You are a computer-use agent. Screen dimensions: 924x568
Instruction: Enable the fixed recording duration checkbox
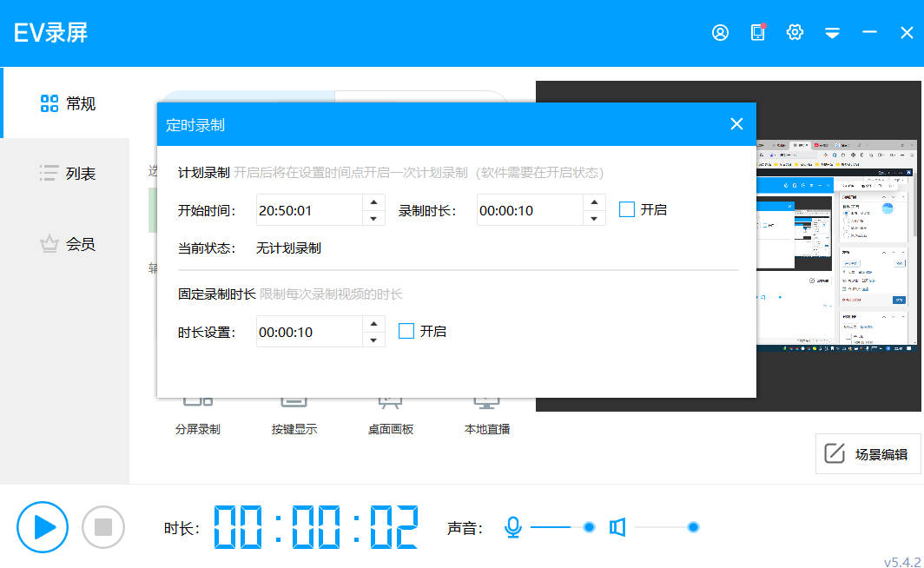[x=406, y=331]
